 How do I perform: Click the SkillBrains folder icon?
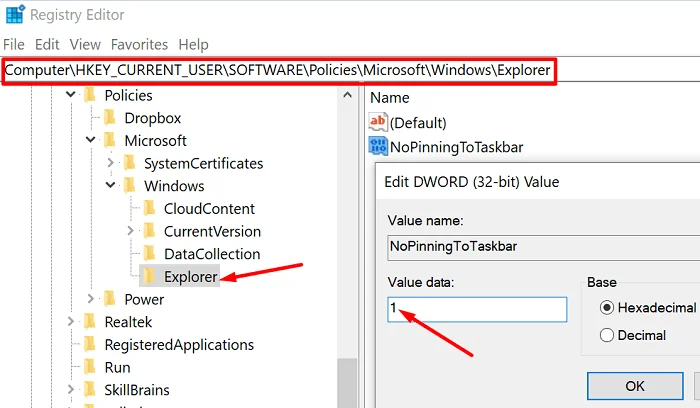tap(90, 390)
